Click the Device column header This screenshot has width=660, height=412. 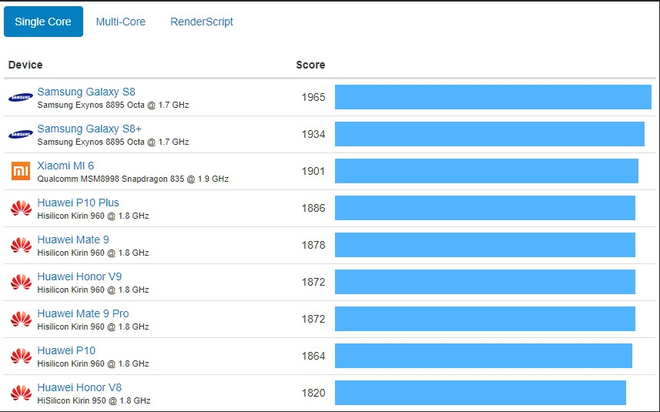[x=25, y=65]
